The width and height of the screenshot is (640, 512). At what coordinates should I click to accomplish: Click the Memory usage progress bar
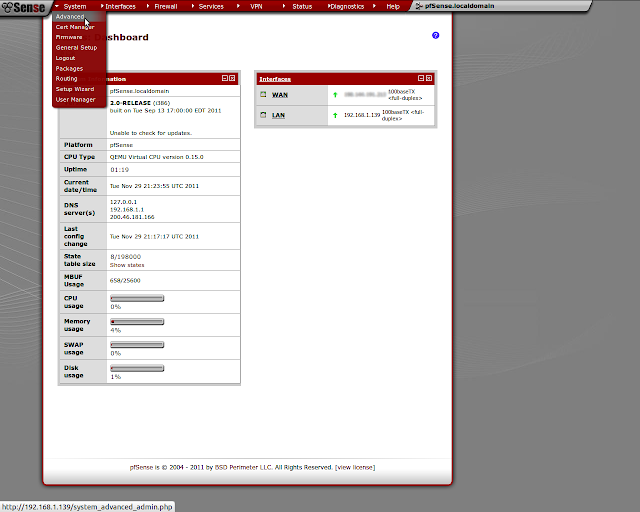point(137,322)
